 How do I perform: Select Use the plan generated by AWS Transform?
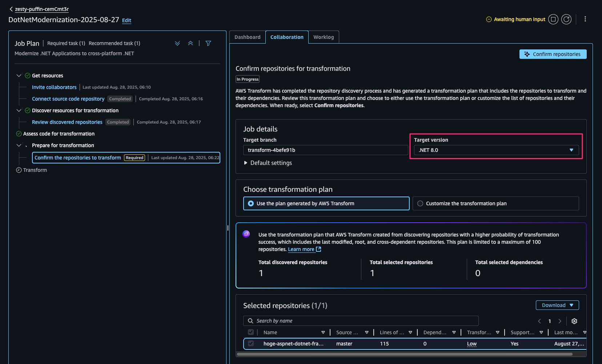[326, 203]
